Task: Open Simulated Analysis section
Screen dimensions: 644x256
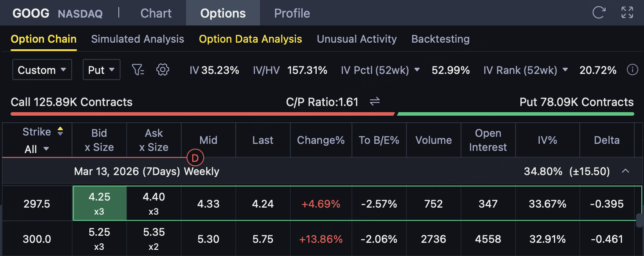Action: click(x=137, y=39)
